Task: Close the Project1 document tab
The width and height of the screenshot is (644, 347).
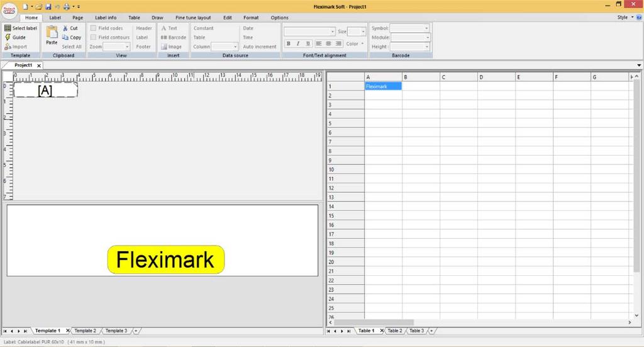Action: (39, 65)
